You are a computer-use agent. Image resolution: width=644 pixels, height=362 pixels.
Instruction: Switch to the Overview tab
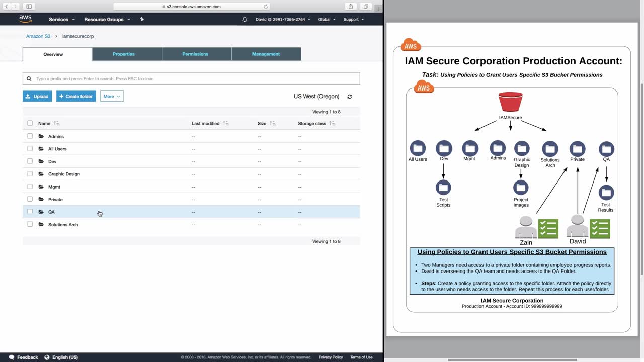click(57, 54)
